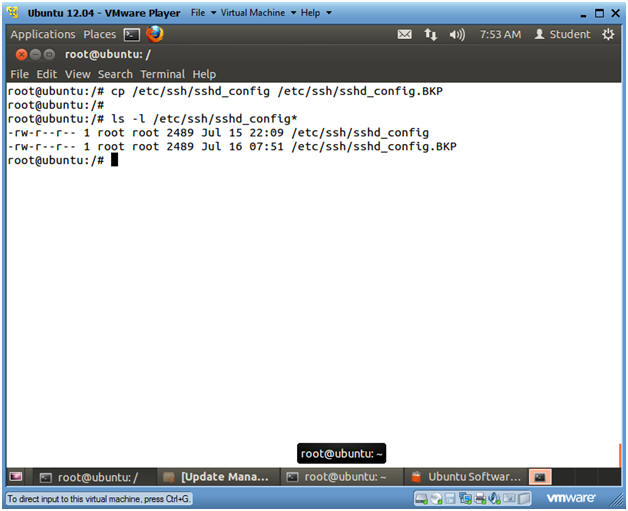The image size is (628, 511).
Task: Open the Virtual Machine dropdown menu
Action: (258, 13)
